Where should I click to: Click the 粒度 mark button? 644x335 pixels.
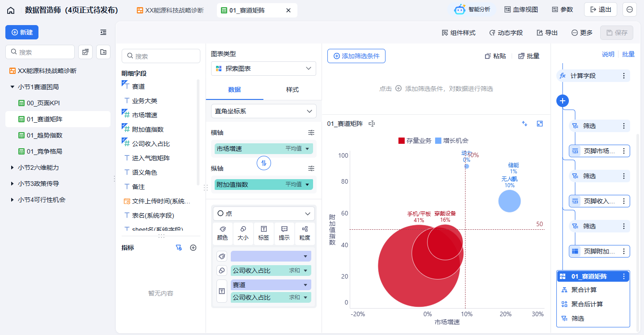coord(305,233)
